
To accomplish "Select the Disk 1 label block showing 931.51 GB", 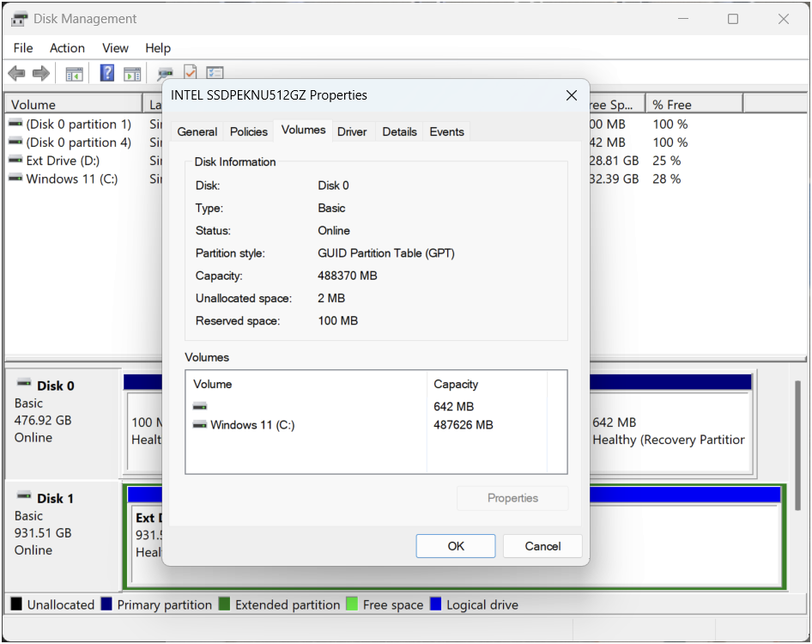I will (64, 536).
